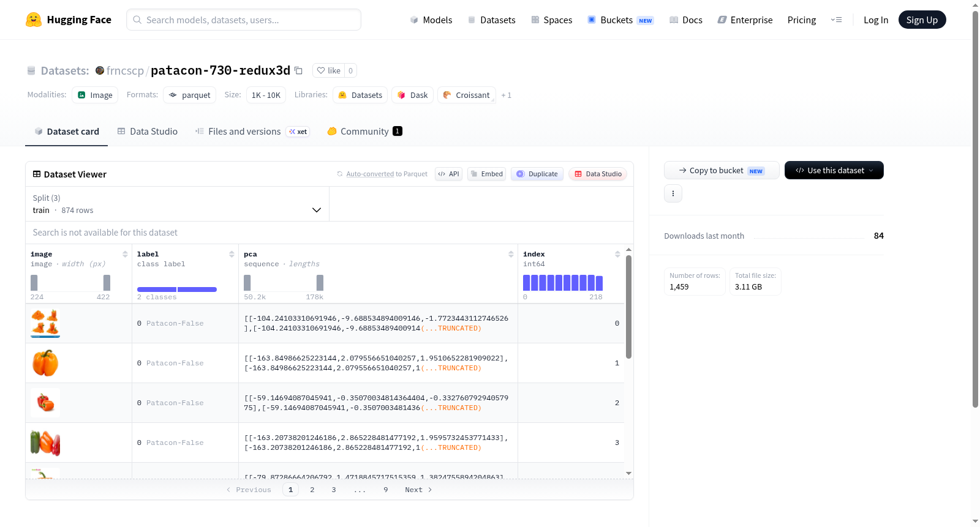This screenshot has width=980, height=527.
Task: Open the Files and versions tab
Action: pos(252,131)
